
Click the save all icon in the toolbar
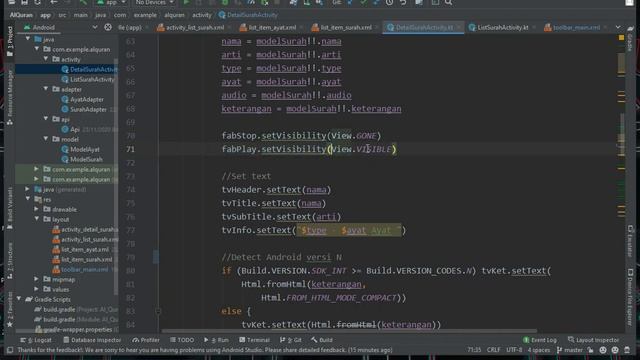pyautogui.click(x=24, y=2)
